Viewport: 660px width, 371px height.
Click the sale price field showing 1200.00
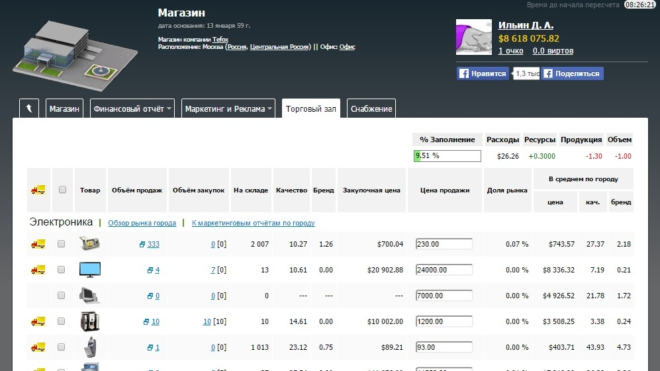[444, 321]
